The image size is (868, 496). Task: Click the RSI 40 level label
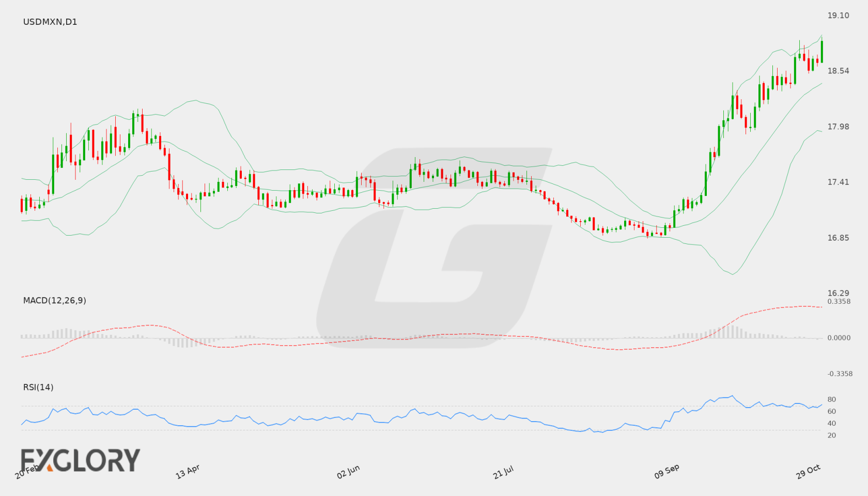click(832, 423)
